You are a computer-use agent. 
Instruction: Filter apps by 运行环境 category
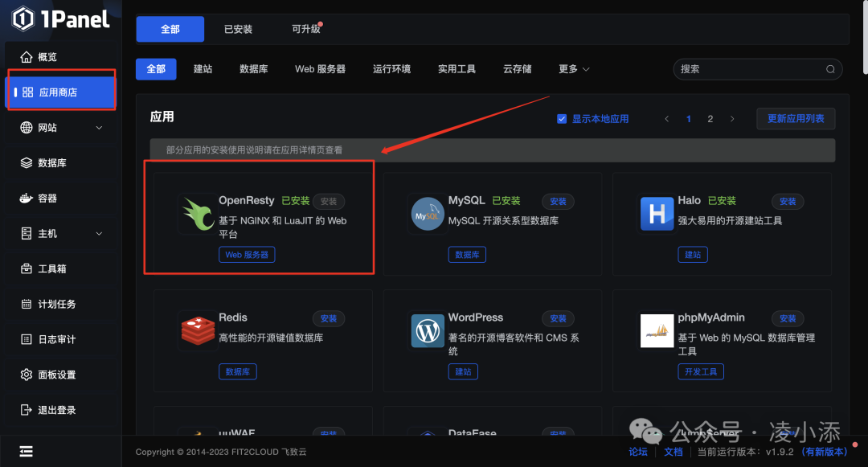391,69
